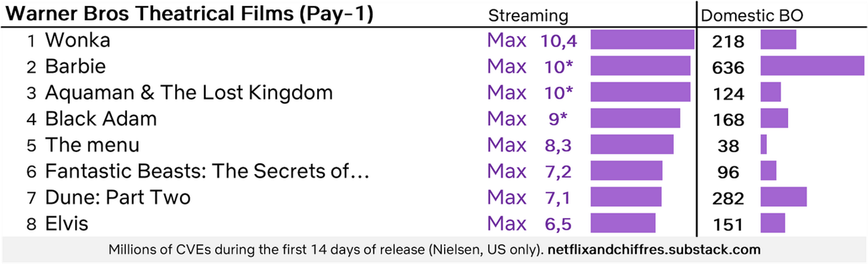Select the Elvis film title
This screenshot has height=264, width=868.
point(67,224)
